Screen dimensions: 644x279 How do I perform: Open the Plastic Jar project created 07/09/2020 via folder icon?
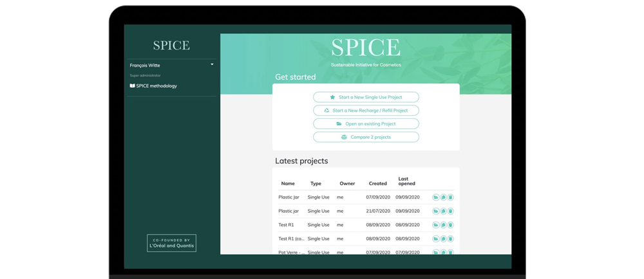coord(436,197)
